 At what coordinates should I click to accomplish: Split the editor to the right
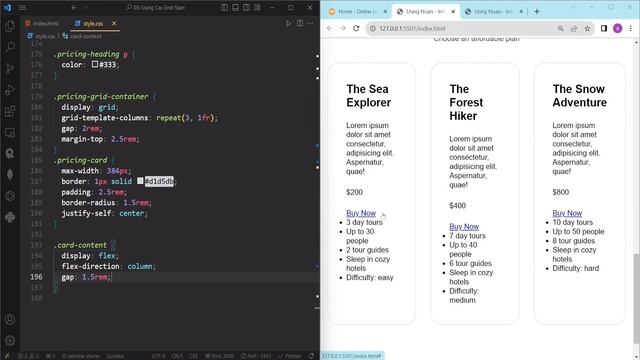300,24
